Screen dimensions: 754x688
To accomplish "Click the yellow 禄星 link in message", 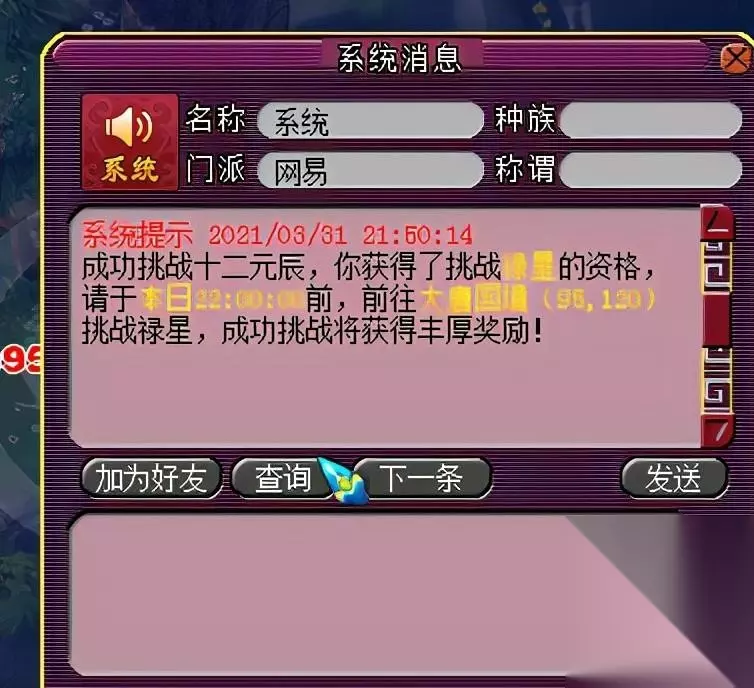I will (528, 267).
